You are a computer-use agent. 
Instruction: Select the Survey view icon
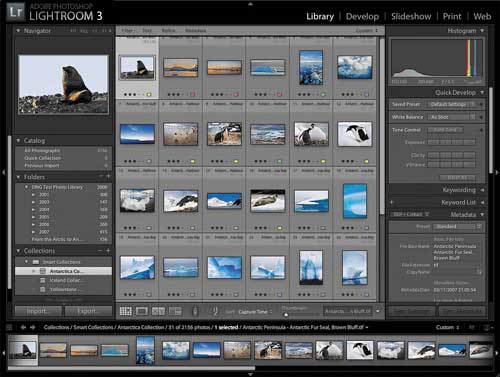point(175,311)
